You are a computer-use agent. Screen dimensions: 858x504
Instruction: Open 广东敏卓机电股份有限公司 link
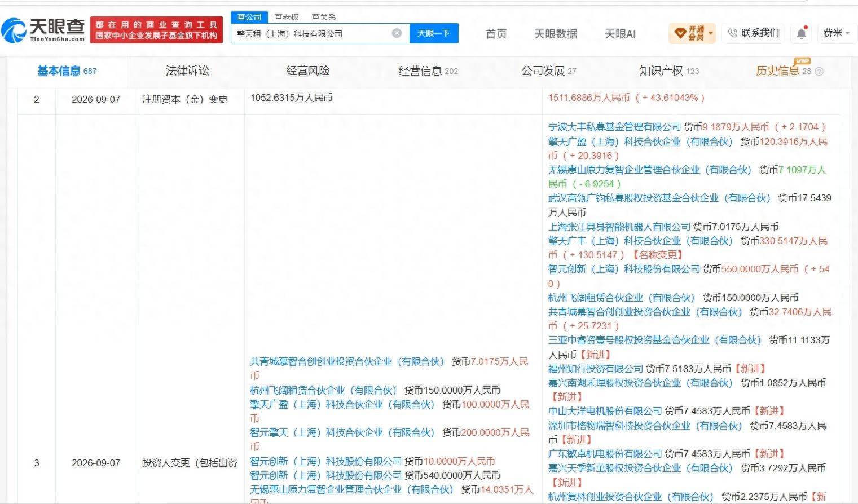point(605,454)
